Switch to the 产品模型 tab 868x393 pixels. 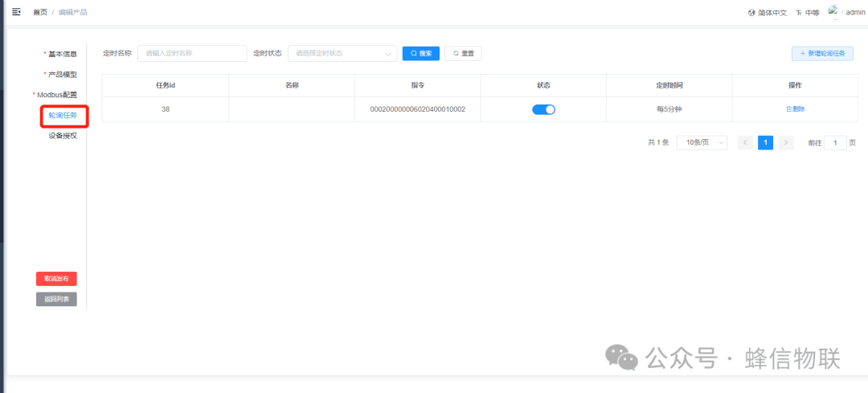(x=63, y=74)
